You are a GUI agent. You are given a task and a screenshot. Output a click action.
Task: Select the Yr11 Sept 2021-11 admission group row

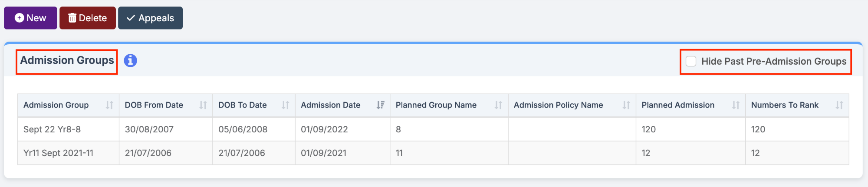click(58, 153)
